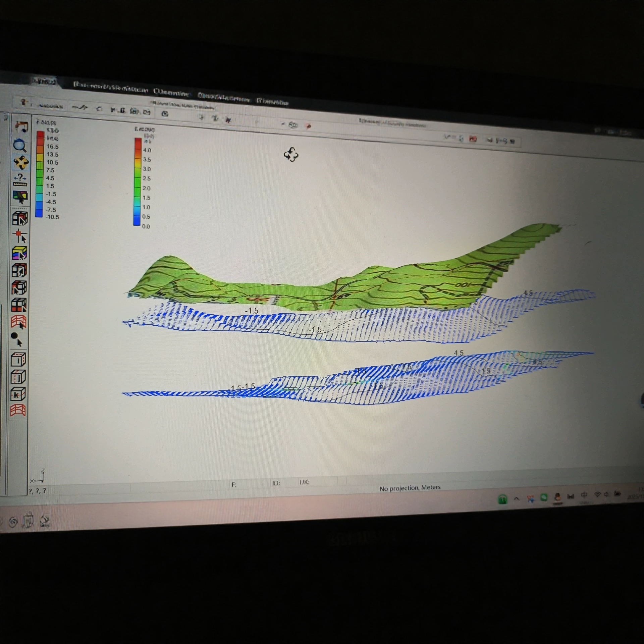Expand the system tray hidden icons chevron
This screenshot has height=644, width=644.
(517, 499)
